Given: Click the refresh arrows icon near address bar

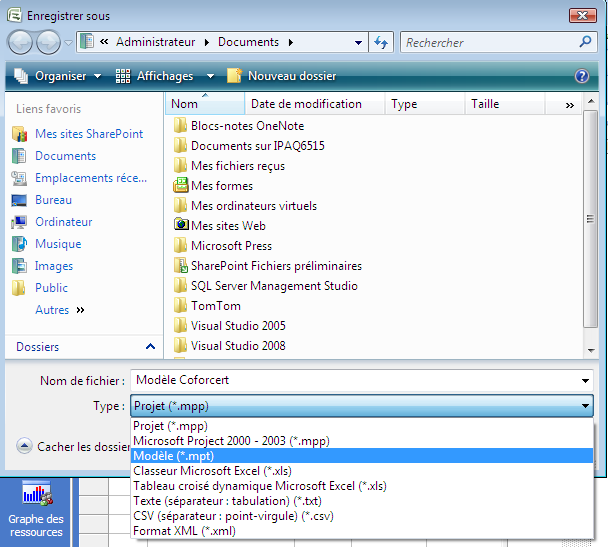Looking at the screenshot, I should 381,43.
